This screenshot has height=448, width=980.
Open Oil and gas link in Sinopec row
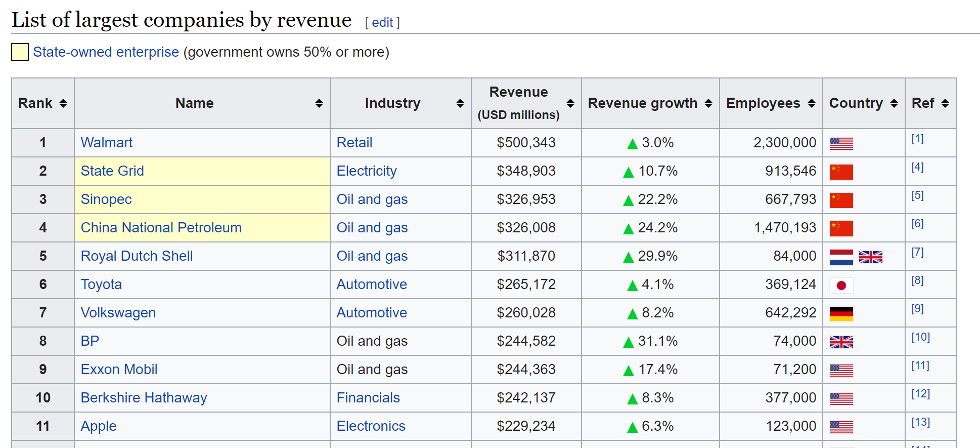pyautogui.click(x=372, y=199)
